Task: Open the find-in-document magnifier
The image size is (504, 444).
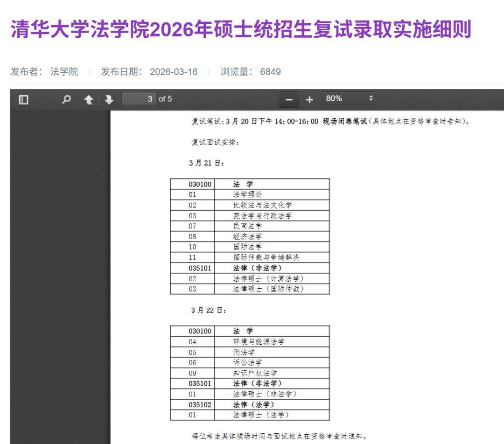Action: coord(66,99)
